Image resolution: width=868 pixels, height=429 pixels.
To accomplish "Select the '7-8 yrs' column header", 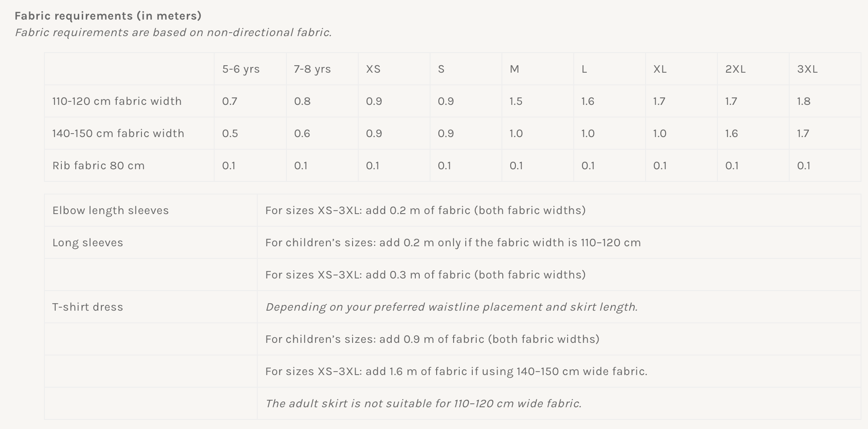I will pos(312,69).
